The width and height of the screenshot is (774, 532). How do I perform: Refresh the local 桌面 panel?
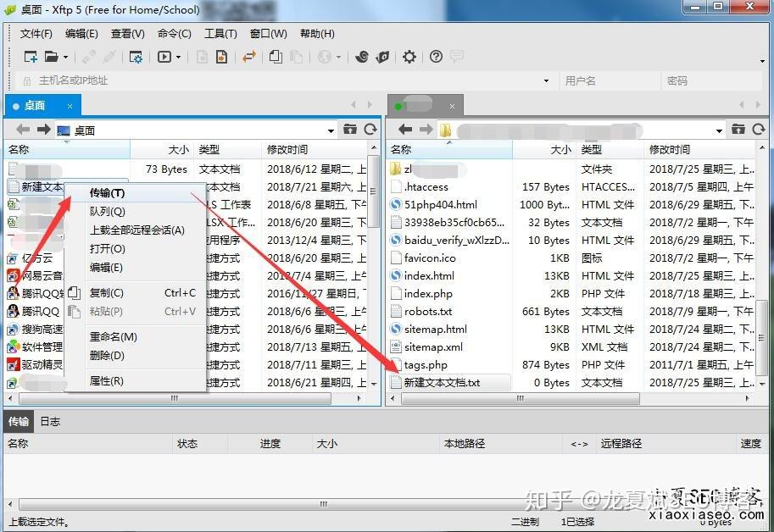pyautogui.click(x=370, y=130)
